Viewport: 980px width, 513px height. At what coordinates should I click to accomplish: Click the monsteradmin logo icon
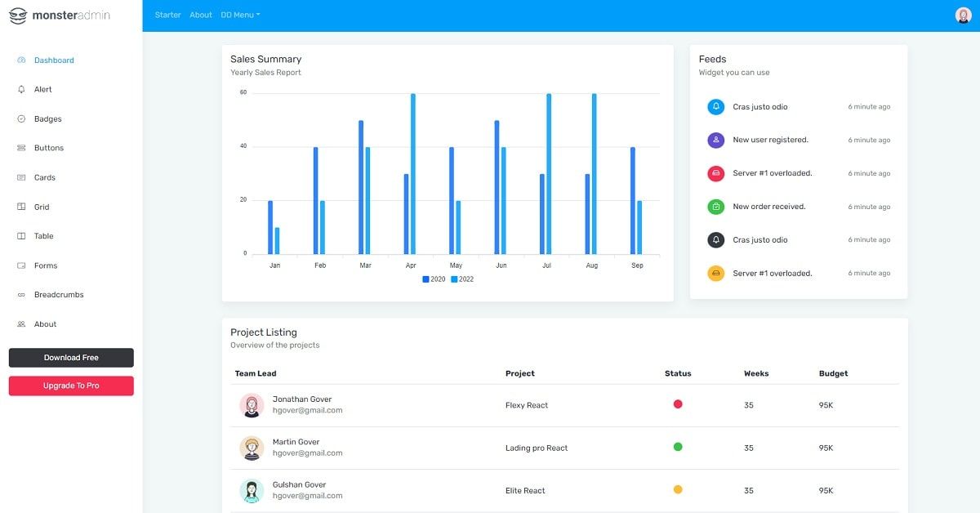click(18, 15)
